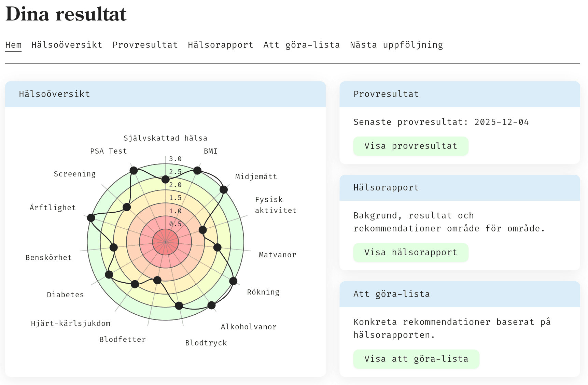
Task: Click the Alkoholvanor axis label
Action: tap(249, 327)
